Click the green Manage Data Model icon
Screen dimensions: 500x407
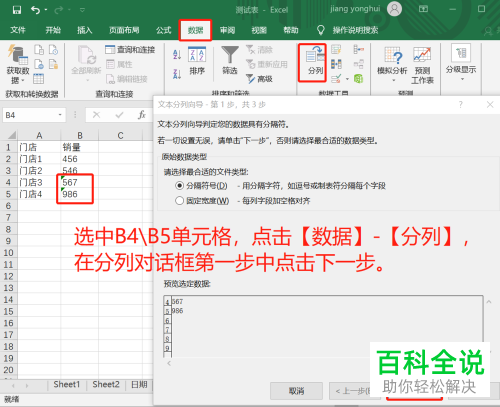[359, 79]
